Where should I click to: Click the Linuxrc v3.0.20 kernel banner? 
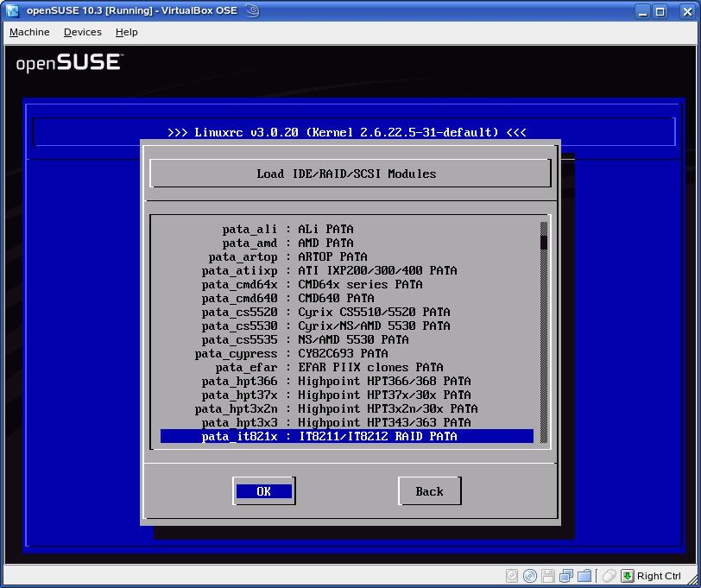coord(347,132)
